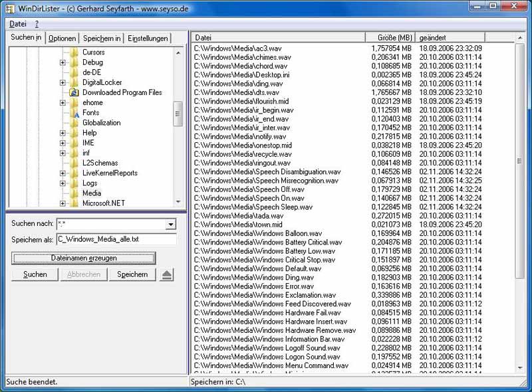
Task: Select the LiveKernelReports folder icon
Action: [74, 173]
